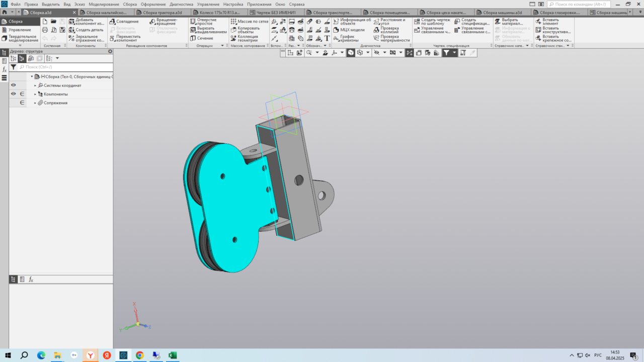Click Переместить компонент tool
This screenshot has width=644, height=362.
point(125,38)
